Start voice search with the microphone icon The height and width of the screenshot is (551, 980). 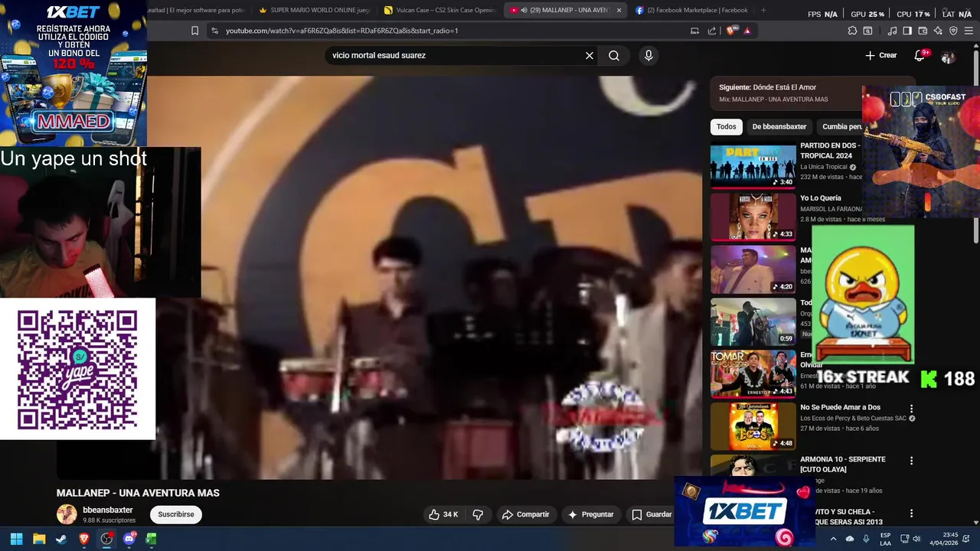[648, 55]
